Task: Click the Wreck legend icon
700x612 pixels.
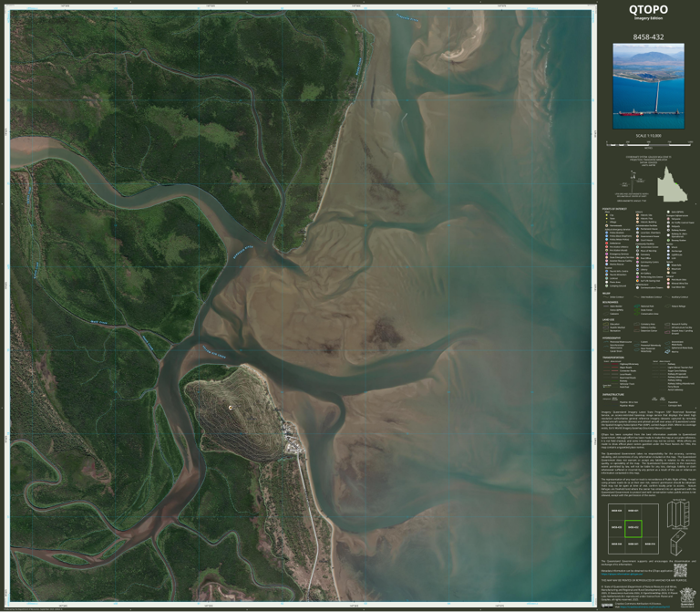Action: click(668, 247)
